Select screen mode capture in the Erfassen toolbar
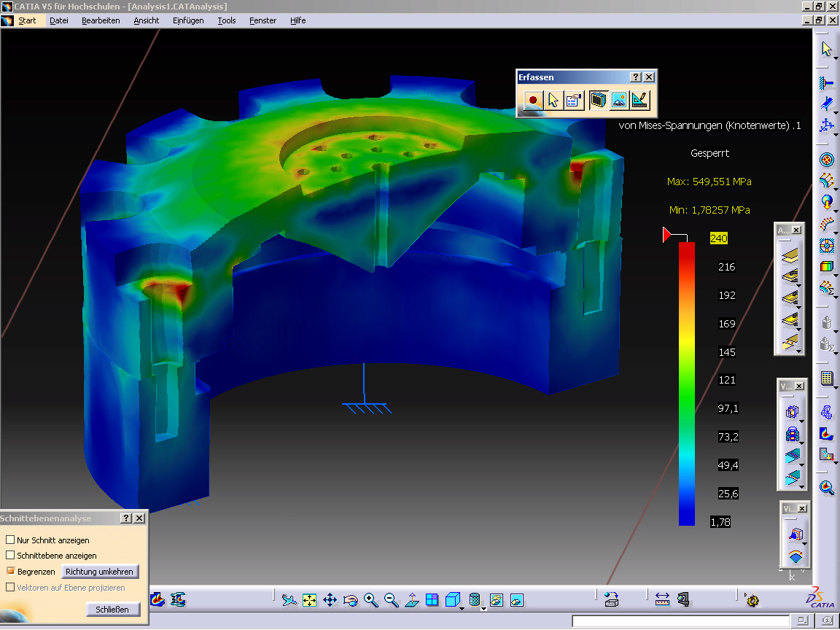Viewport: 840px width, 630px height. point(599,100)
